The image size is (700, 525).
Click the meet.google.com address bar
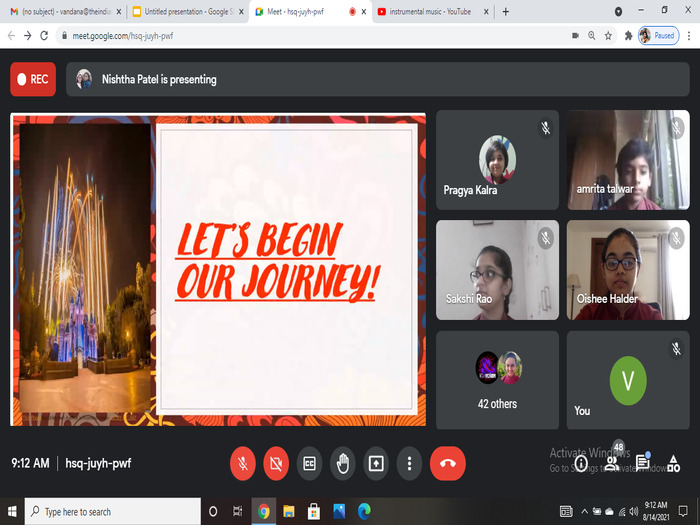pos(312,36)
